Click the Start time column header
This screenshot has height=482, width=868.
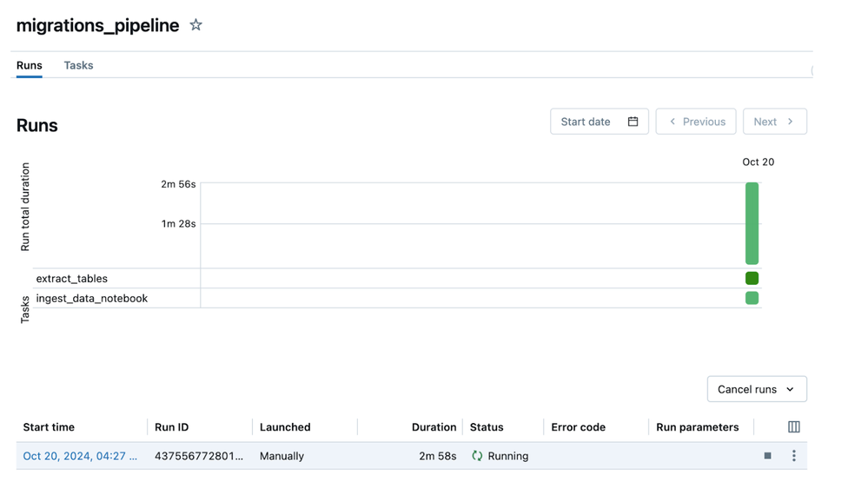(49, 427)
